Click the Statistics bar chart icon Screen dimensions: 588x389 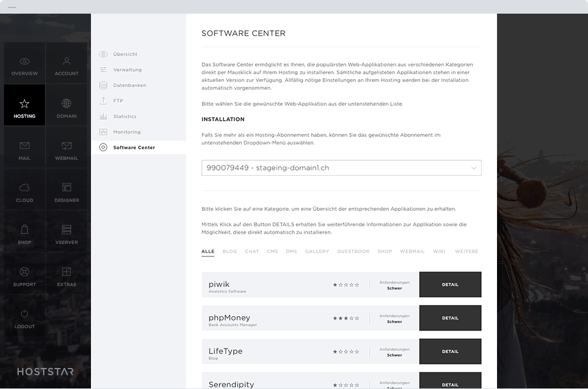(103, 116)
